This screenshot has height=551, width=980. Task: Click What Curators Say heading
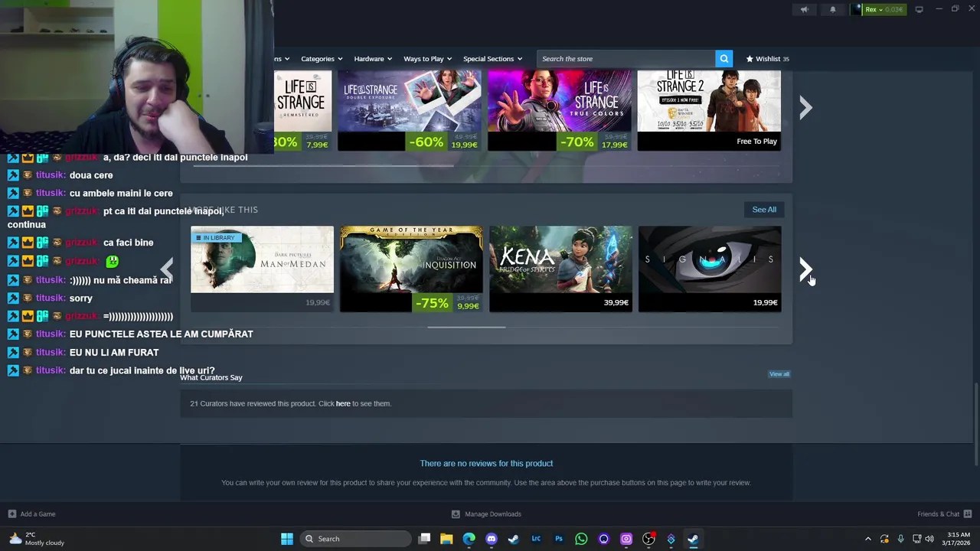pyautogui.click(x=211, y=377)
